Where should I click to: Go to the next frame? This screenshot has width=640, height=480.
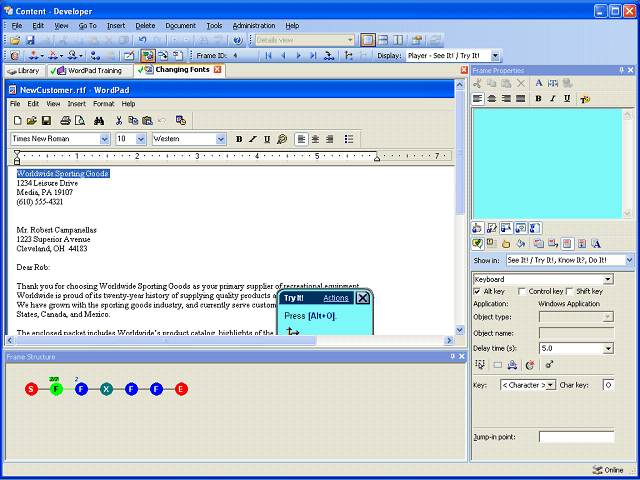click(x=298, y=56)
